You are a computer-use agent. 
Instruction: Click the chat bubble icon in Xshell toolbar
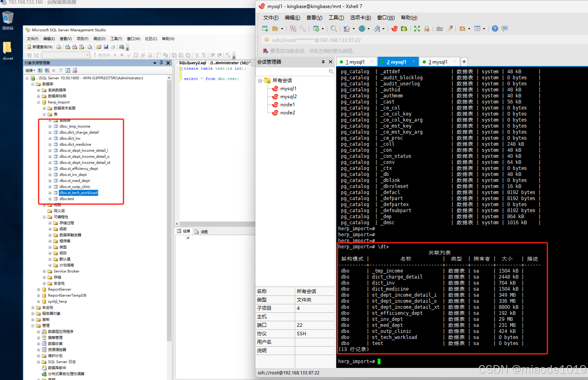click(x=505, y=29)
